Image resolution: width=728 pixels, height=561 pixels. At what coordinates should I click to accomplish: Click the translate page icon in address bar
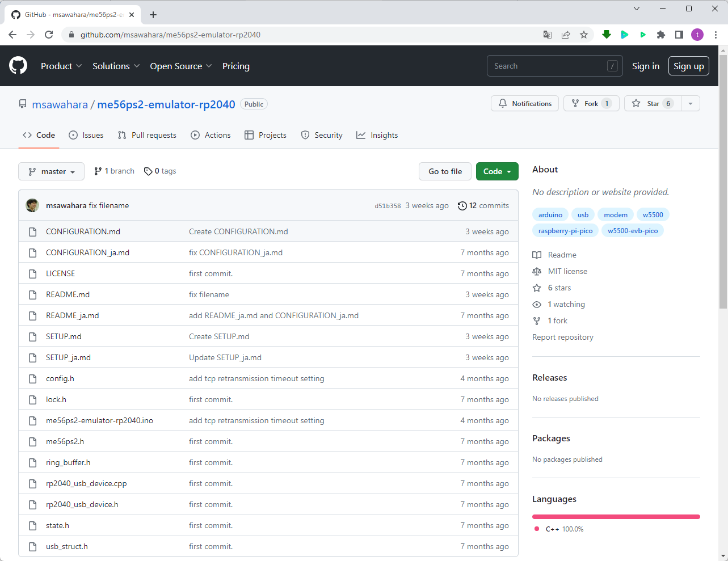pyautogui.click(x=548, y=35)
